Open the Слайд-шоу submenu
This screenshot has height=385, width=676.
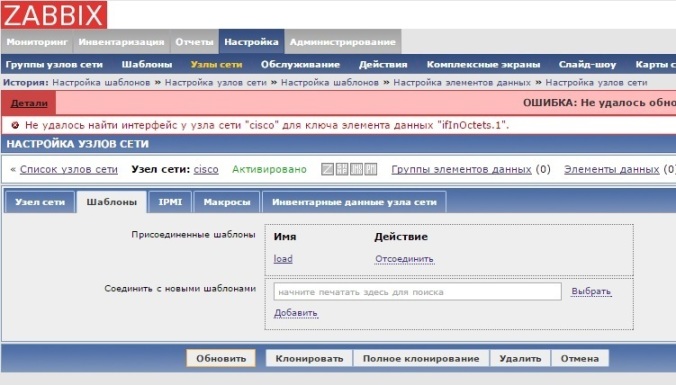point(587,65)
